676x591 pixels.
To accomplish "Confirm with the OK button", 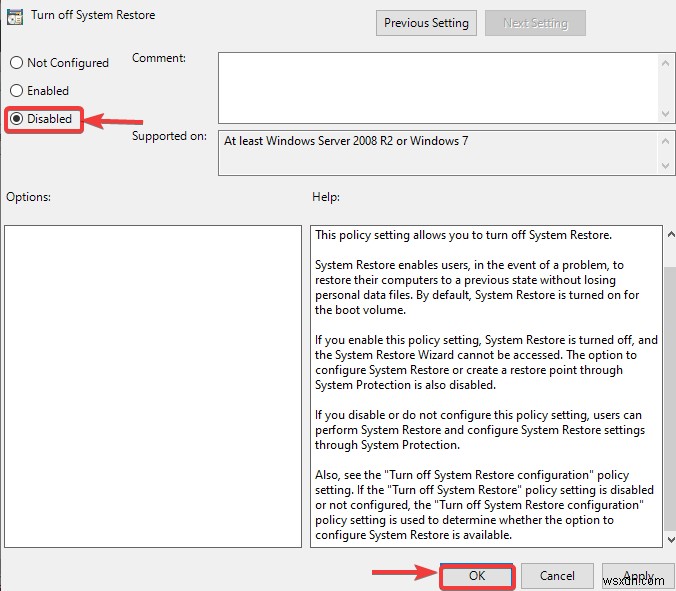I will (477, 576).
